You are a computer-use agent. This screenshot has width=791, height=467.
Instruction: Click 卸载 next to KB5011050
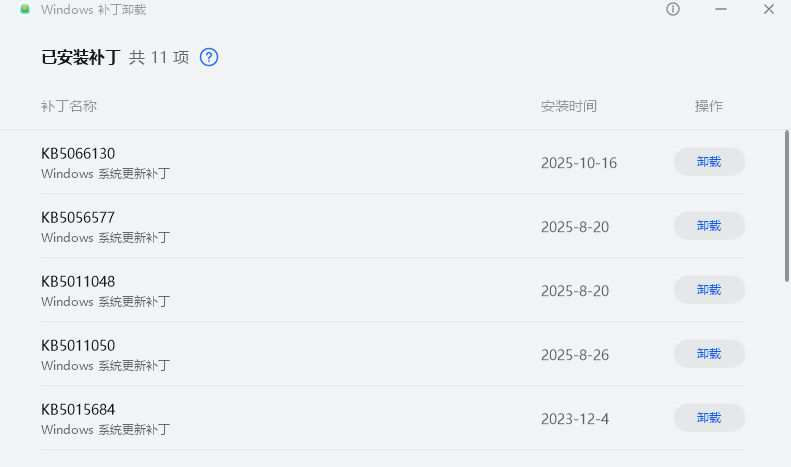click(709, 354)
